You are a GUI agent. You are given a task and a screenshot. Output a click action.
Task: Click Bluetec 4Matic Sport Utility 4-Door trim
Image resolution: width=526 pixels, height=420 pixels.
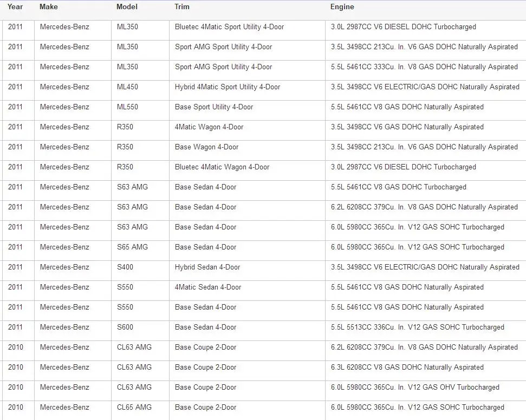230,27
